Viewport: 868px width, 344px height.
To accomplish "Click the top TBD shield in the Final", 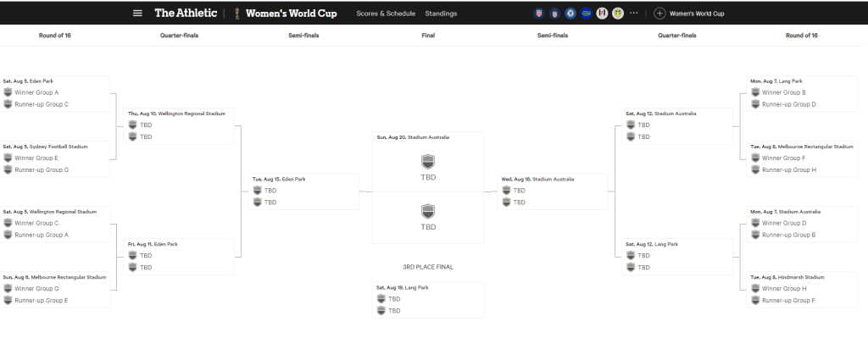I will [x=428, y=161].
